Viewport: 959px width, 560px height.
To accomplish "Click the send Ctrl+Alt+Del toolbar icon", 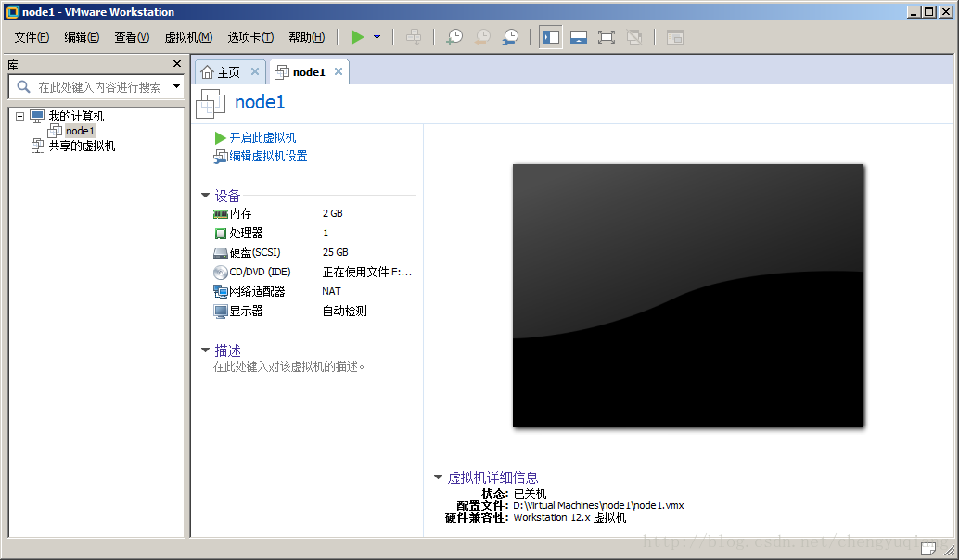I will [x=414, y=37].
